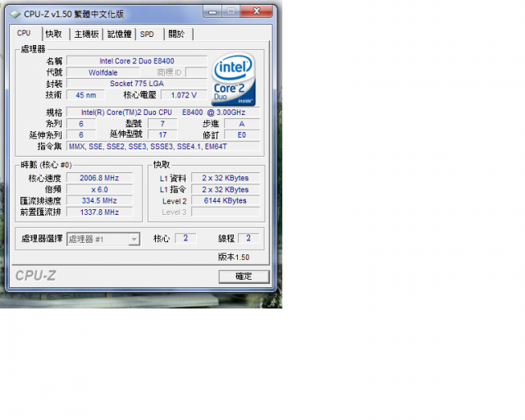Open the 主機板 tab
This screenshot has width=525, height=420.
[86, 34]
